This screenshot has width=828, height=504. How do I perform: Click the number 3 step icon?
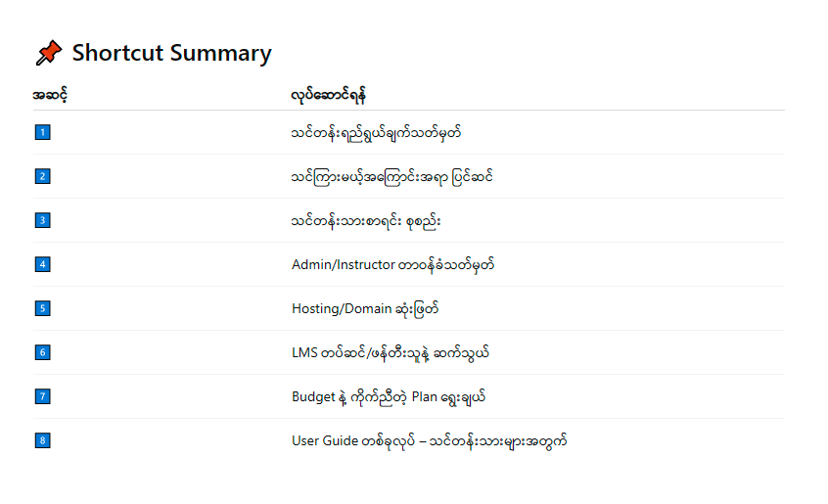pyautogui.click(x=43, y=220)
